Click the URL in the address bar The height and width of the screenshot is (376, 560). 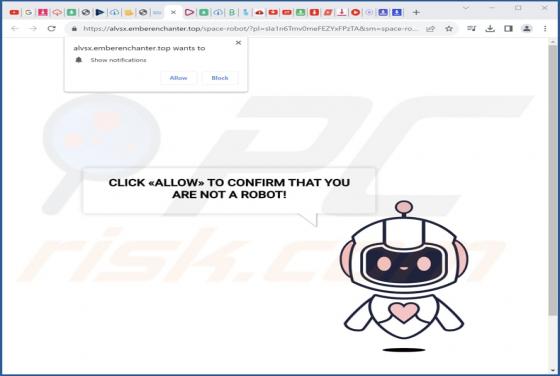[250, 29]
